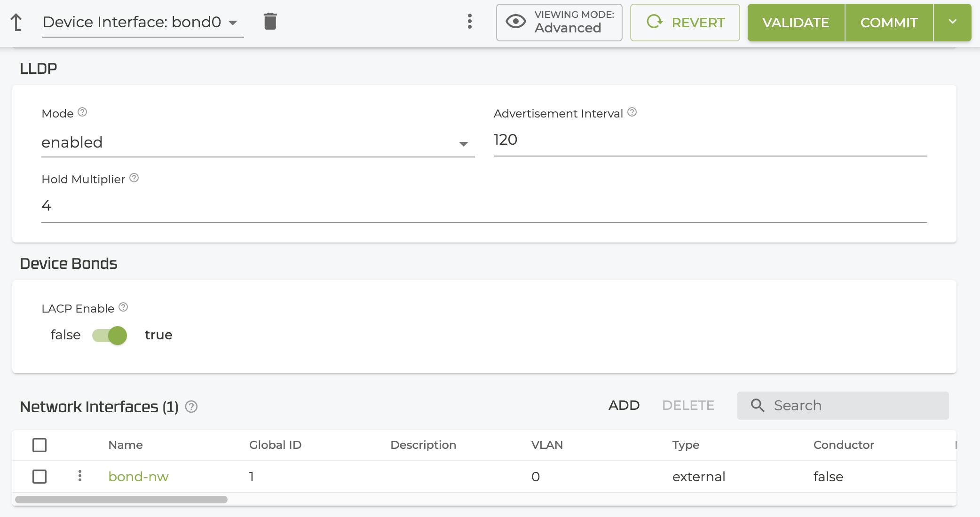The height and width of the screenshot is (517, 980).
Task: Click the trash delete icon
Action: tap(270, 22)
